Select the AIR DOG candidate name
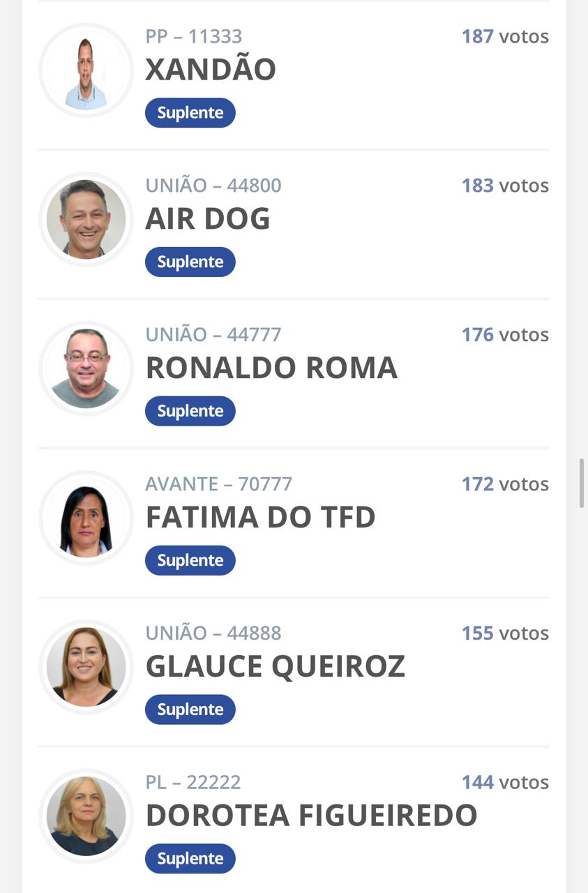The width and height of the screenshot is (588, 893). click(x=208, y=219)
